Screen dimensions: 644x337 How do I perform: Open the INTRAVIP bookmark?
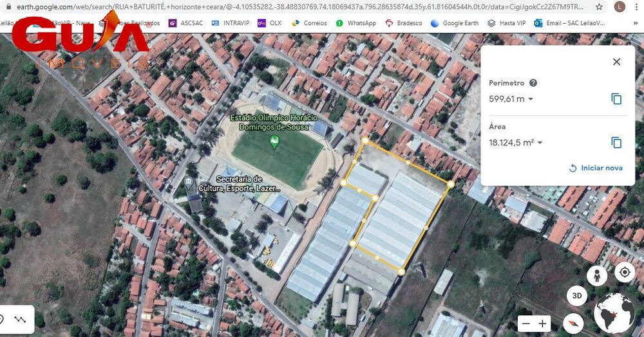coord(231,23)
